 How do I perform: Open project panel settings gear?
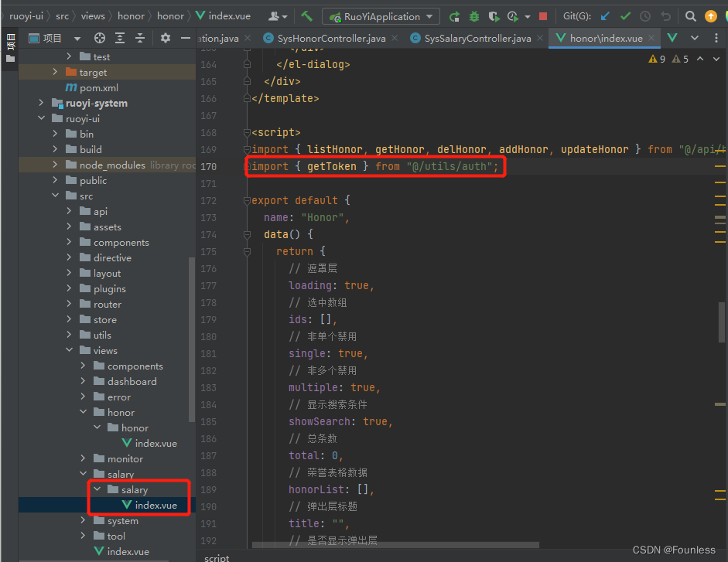[166, 38]
